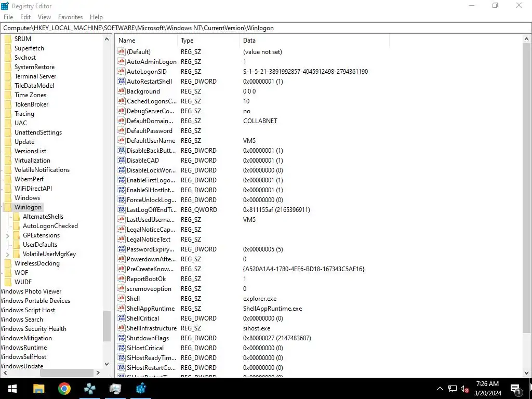532x399 pixels.
Task: Select the ShellInfrastructure value name
Action: tap(152, 328)
